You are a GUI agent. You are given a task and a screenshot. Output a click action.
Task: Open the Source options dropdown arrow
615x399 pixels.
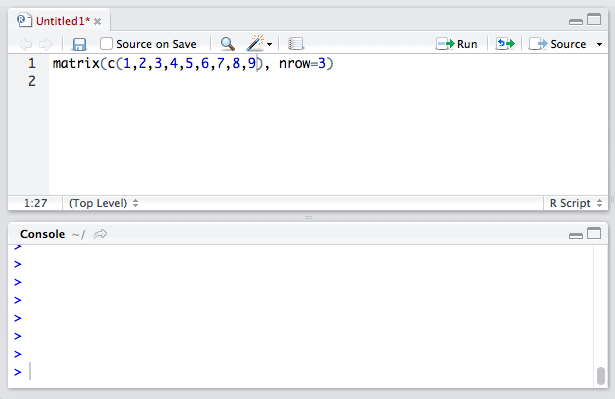599,44
